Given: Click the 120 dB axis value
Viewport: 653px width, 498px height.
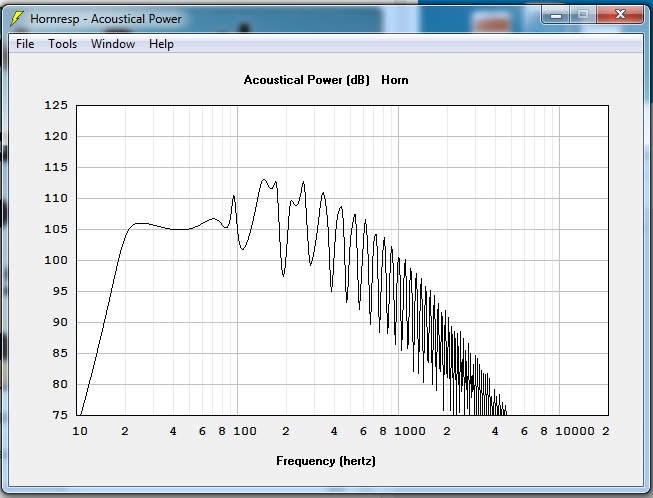Looking at the screenshot, I should [56, 136].
